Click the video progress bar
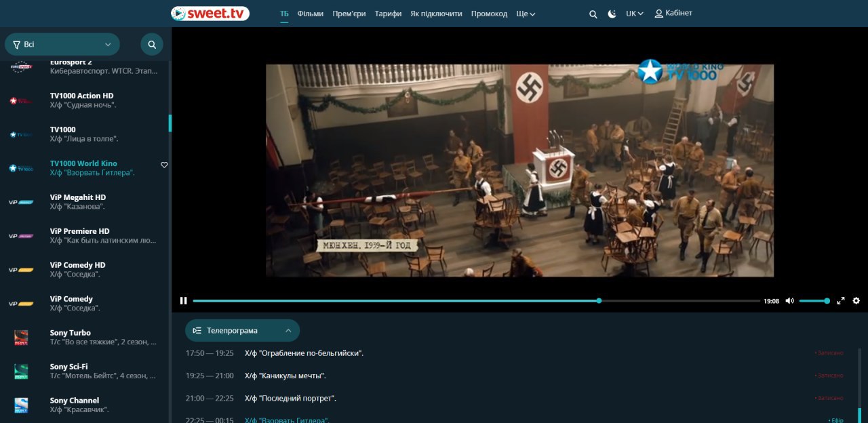The height and width of the screenshot is (423, 868). point(476,301)
